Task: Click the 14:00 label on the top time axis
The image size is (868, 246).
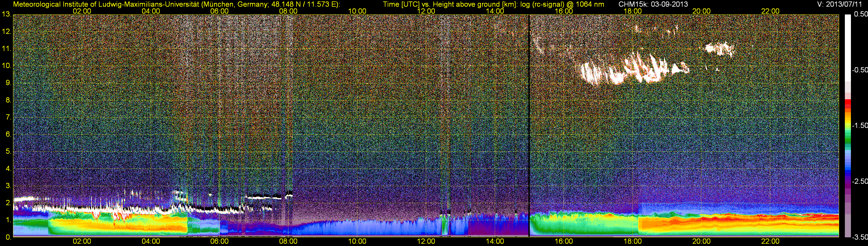Action: coord(495,11)
